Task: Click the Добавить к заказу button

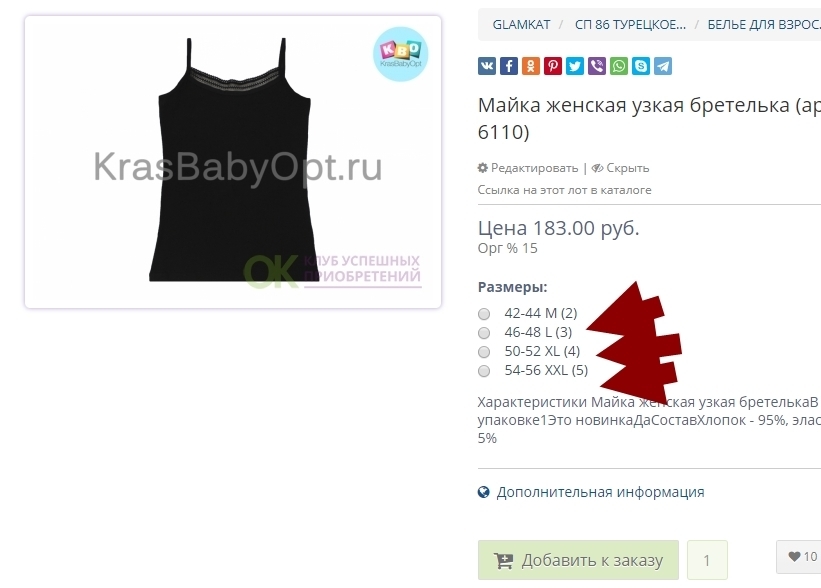Action: tap(578, 560)
